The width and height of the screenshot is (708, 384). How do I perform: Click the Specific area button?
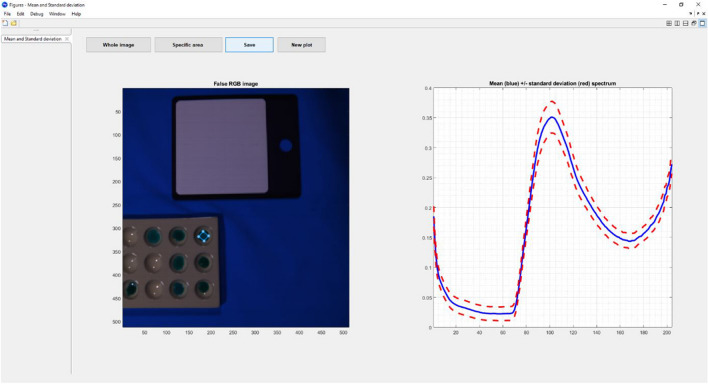coord(188,45)
